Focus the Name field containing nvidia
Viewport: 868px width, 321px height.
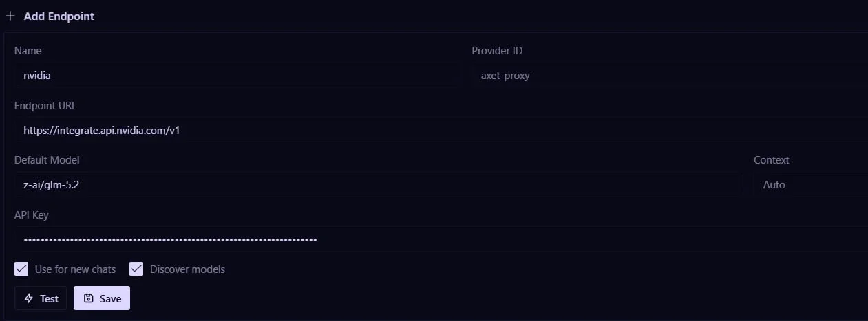coord(237,76)
